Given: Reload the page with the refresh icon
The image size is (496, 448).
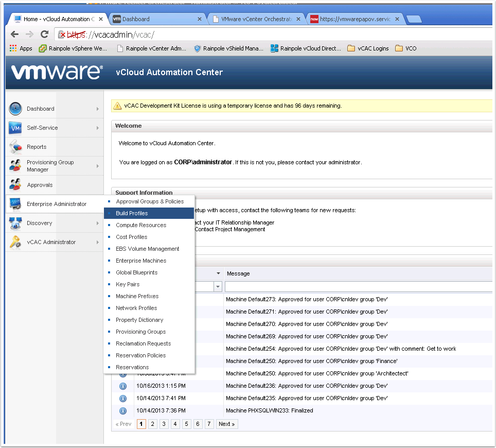Looking at the screenshot, I should [45, 34].
